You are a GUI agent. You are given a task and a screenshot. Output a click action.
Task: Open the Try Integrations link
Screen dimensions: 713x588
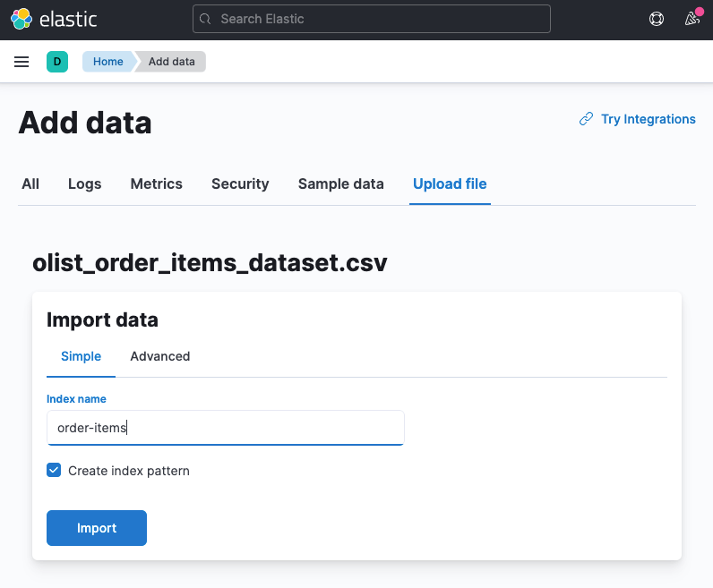coord(648,119)
